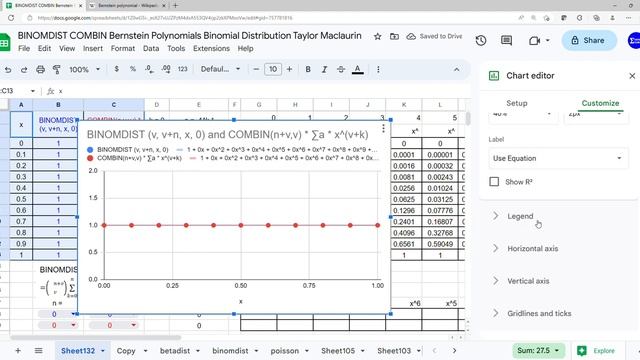Viewport: 640px width, 360px height.
Task: Switch to the binomdist sheet tab
Action: [x=230, y=351]
